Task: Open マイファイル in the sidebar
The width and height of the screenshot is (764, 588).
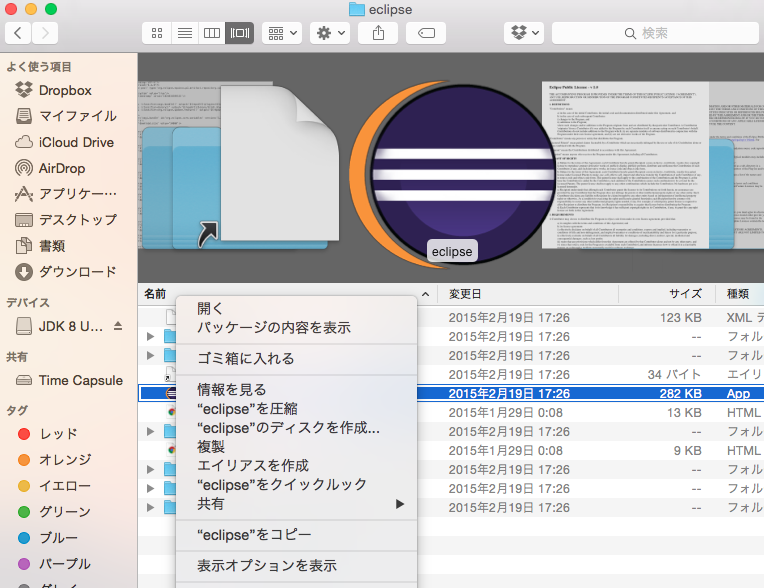Action: pyautogui.click(x=65, y=116)
